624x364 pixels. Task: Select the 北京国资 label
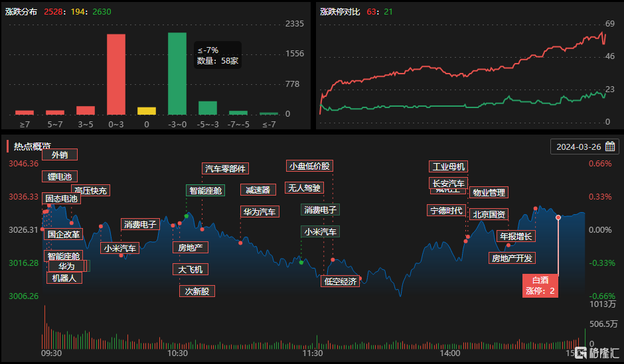tap(489, 214)
